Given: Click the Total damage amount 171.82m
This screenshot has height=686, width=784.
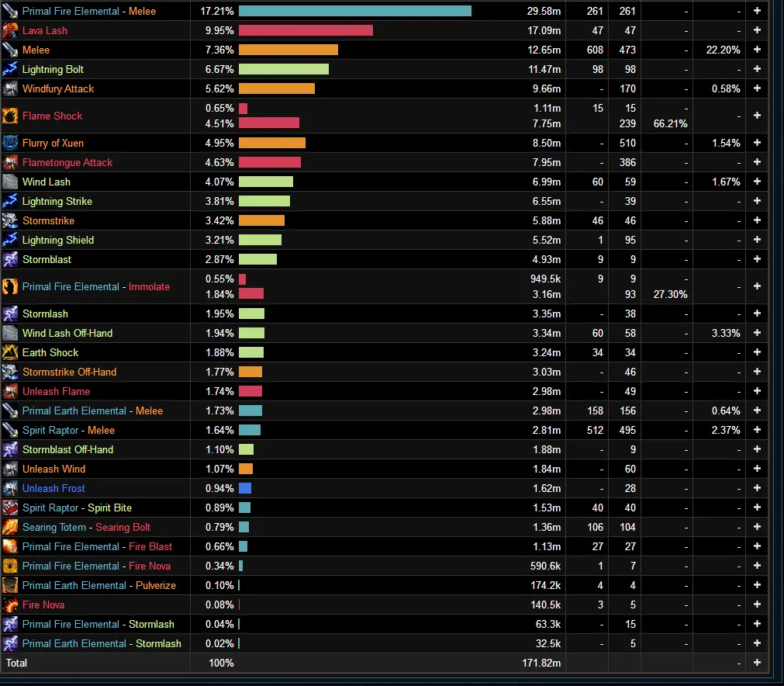Looking at the screenshot, I should [x=541, y=663].
